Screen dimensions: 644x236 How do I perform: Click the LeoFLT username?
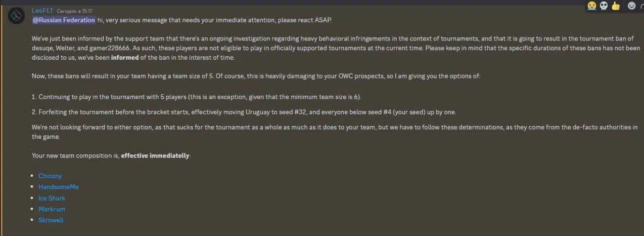point(42,11)
